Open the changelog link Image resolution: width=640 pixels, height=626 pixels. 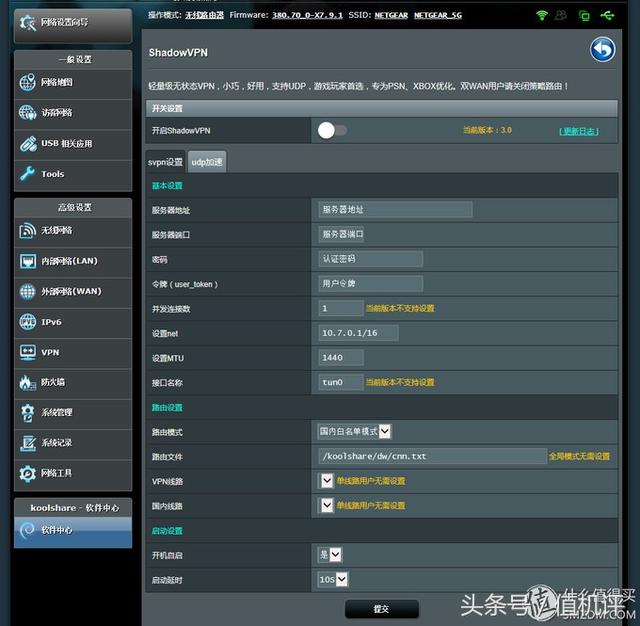[579, 131]
